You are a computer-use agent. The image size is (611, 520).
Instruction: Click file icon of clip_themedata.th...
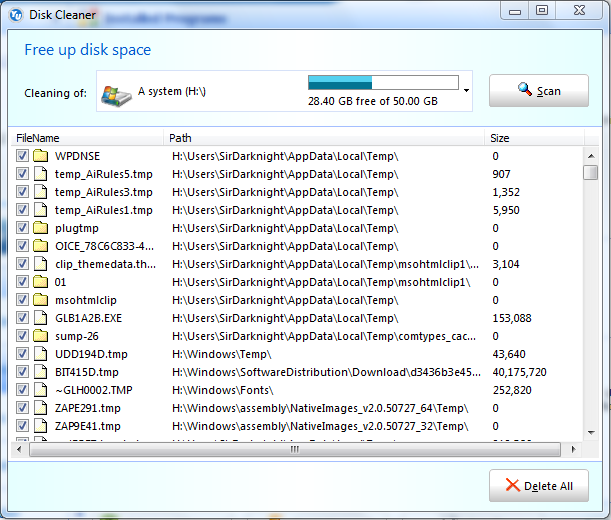41,264
